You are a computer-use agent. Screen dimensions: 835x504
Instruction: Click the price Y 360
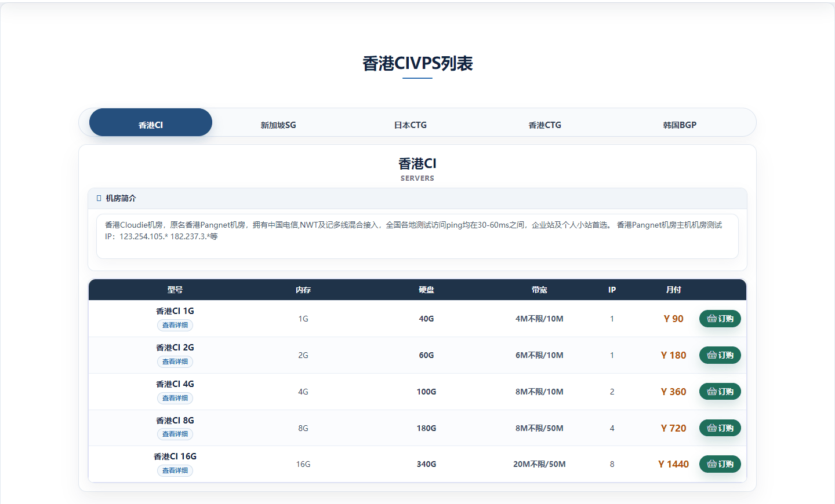[674, 392]
